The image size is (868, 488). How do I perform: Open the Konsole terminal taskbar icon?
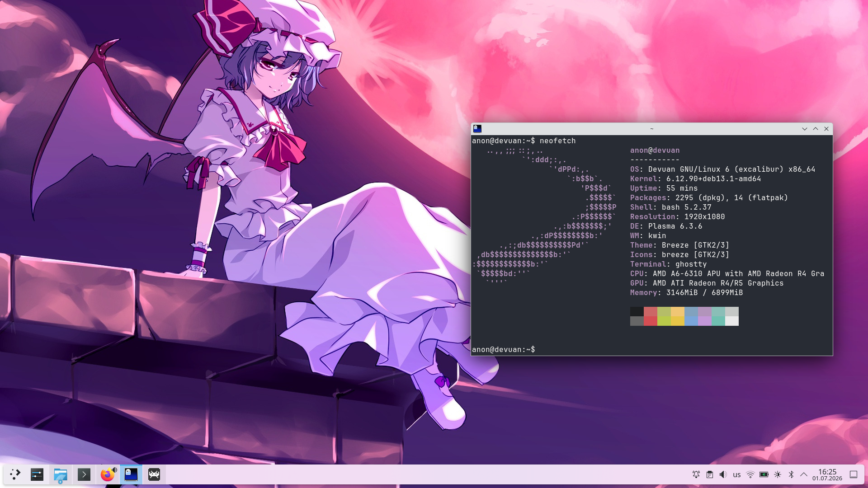84,474
